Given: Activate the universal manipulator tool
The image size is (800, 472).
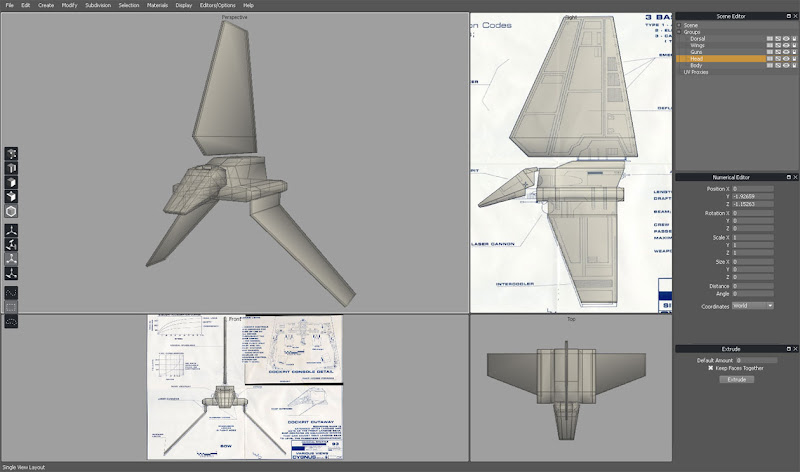Looking at the screenshot, I should click(11, 273).
